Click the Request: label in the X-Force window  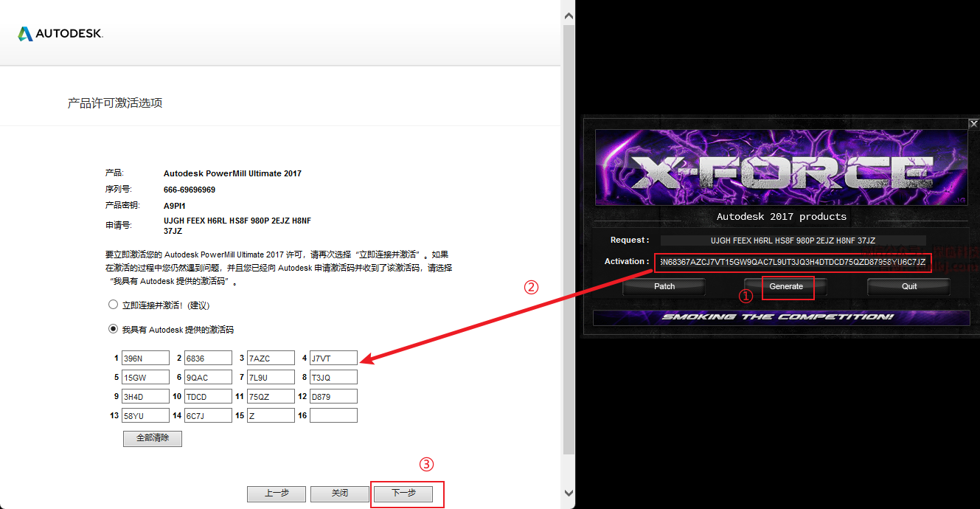click(630, 240)
